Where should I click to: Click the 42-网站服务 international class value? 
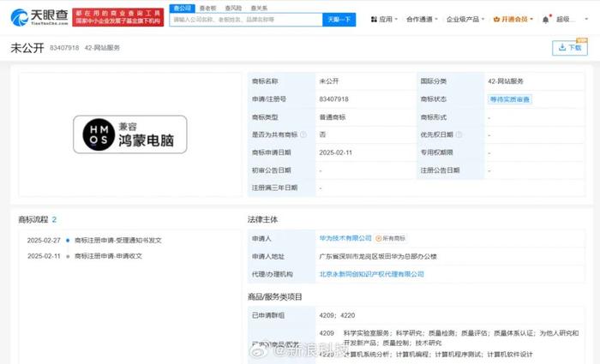tap(506, 81)
